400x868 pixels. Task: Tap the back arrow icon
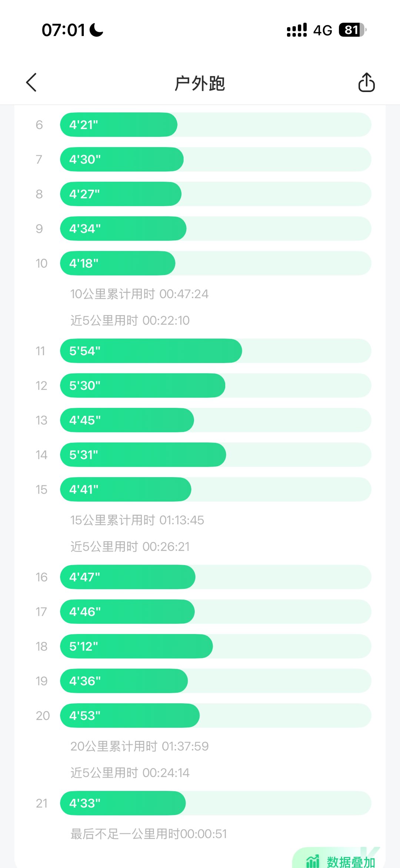pyautogui.click(x=31, y=82)
